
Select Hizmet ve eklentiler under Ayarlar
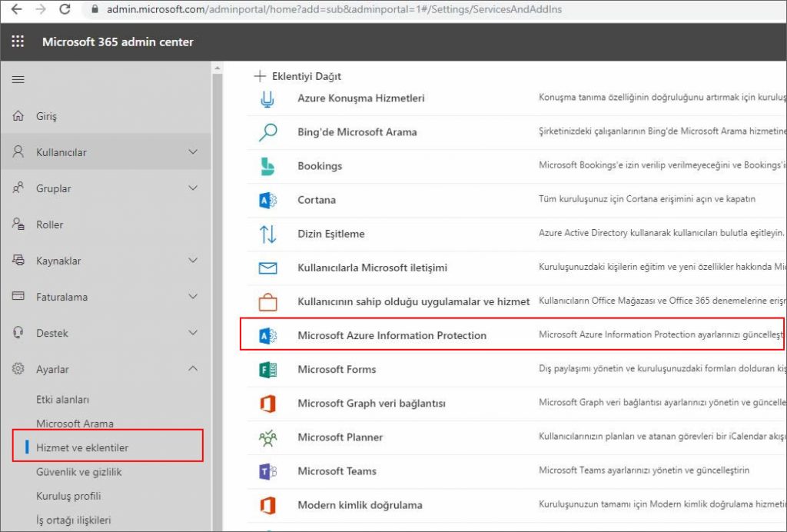[82, 447]
